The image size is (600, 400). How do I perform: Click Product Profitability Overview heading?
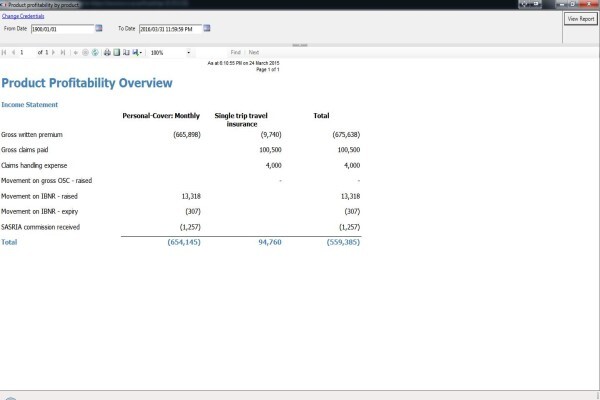87,83
